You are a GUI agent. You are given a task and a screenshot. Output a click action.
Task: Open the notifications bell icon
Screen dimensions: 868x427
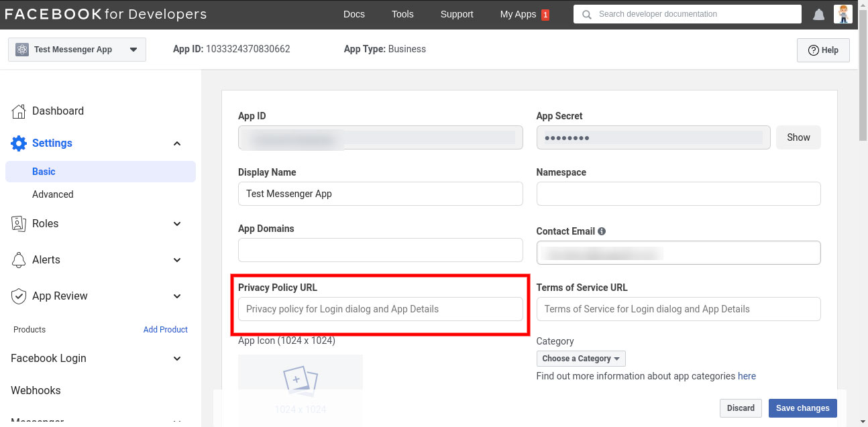(x=818, y=15)
